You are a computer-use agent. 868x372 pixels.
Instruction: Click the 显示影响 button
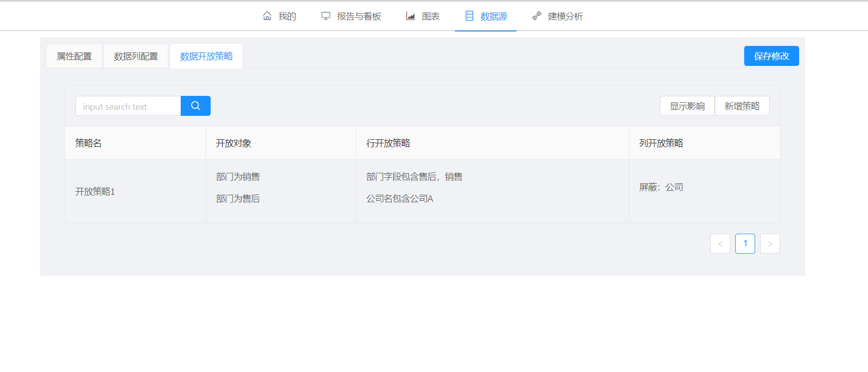pyautogui.click(x=687, y=106)
